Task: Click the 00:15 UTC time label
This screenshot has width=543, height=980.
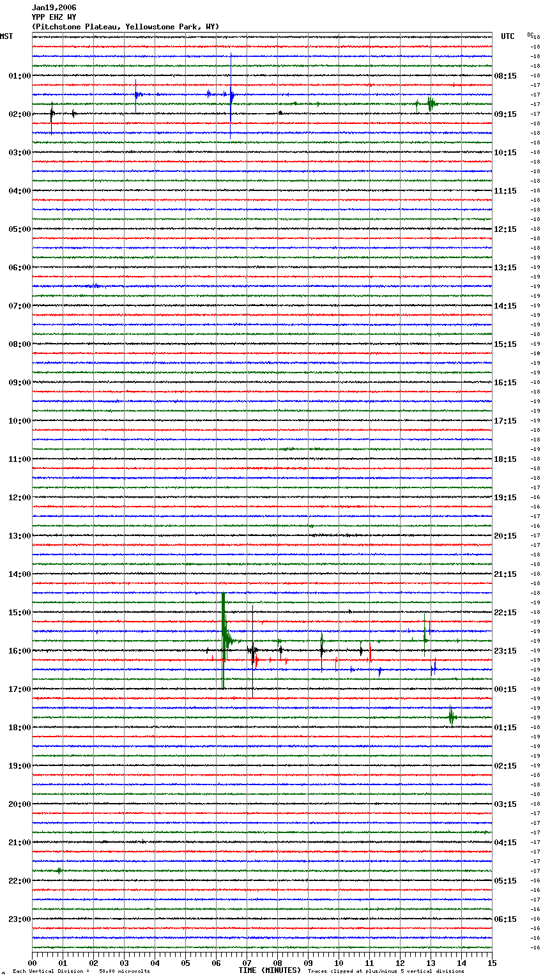Action: coord(505,689)
